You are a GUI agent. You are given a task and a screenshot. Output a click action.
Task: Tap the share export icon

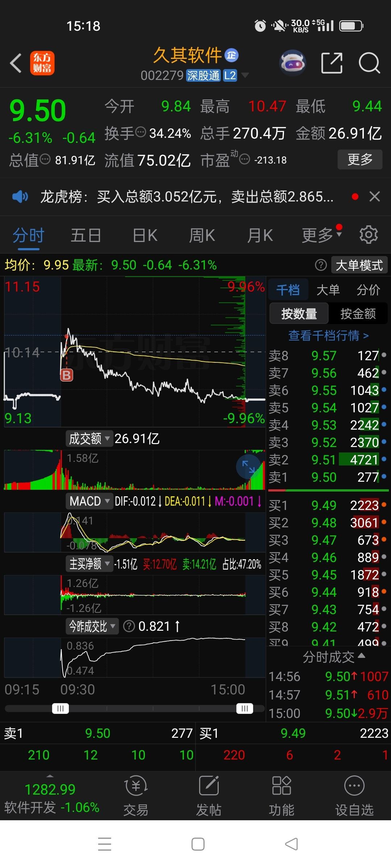(x=332, y=63)
